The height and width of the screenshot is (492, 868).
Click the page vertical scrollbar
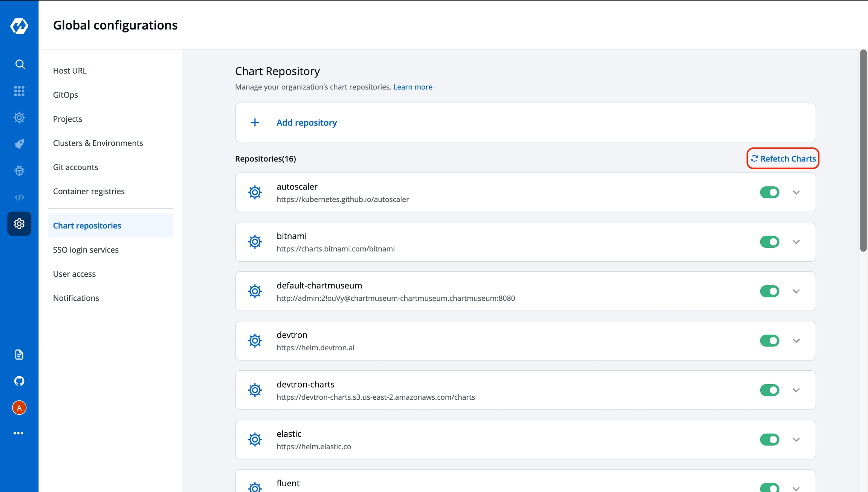pos(863,151)
